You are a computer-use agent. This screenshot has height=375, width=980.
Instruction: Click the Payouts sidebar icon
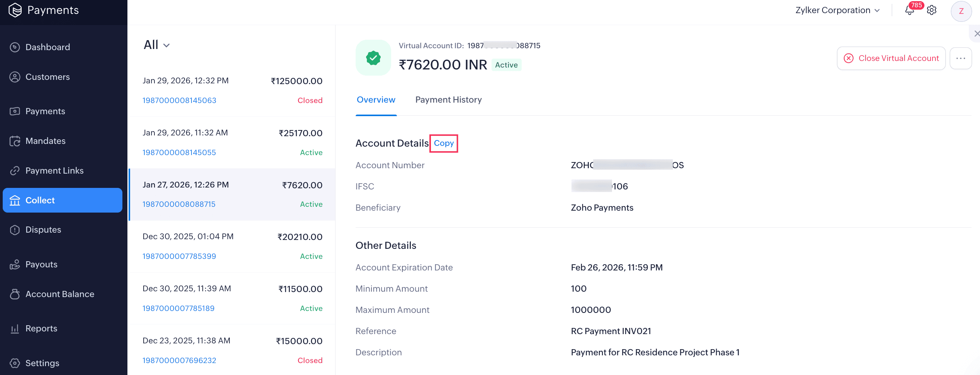(15, 265)
